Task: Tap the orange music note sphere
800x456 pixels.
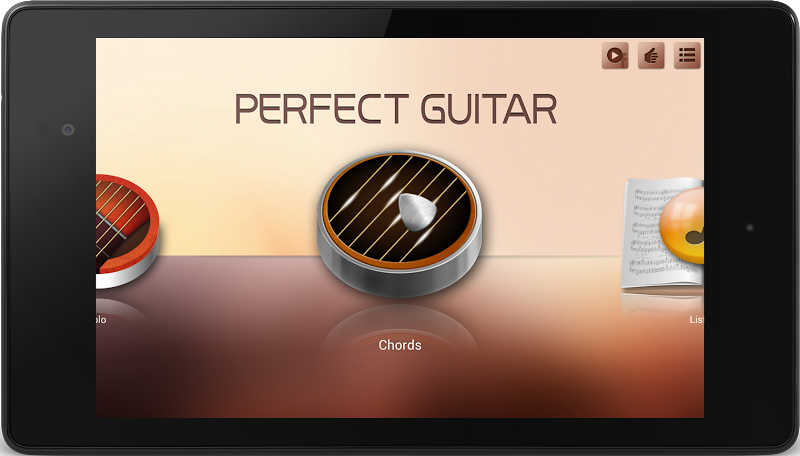Action: 682,225
